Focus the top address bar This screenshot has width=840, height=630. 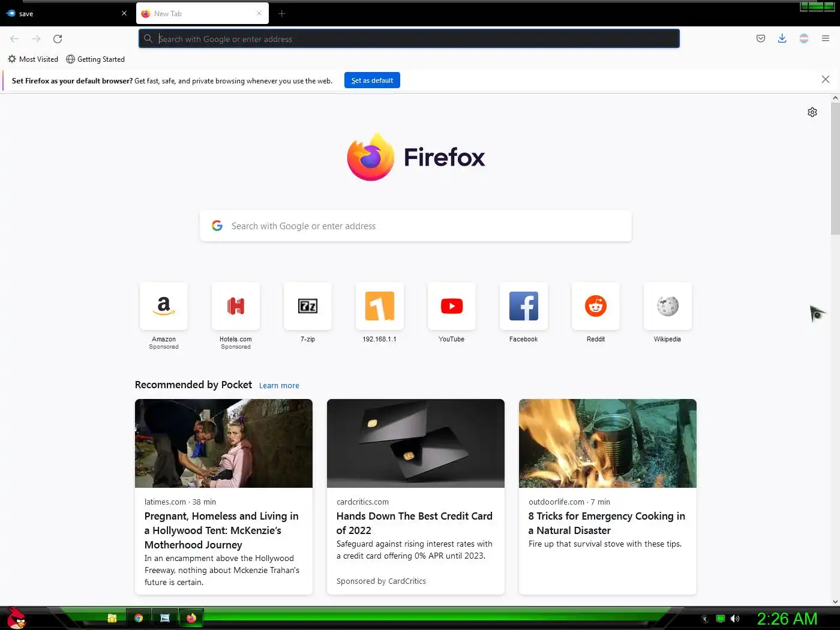(x=409, y=39)
